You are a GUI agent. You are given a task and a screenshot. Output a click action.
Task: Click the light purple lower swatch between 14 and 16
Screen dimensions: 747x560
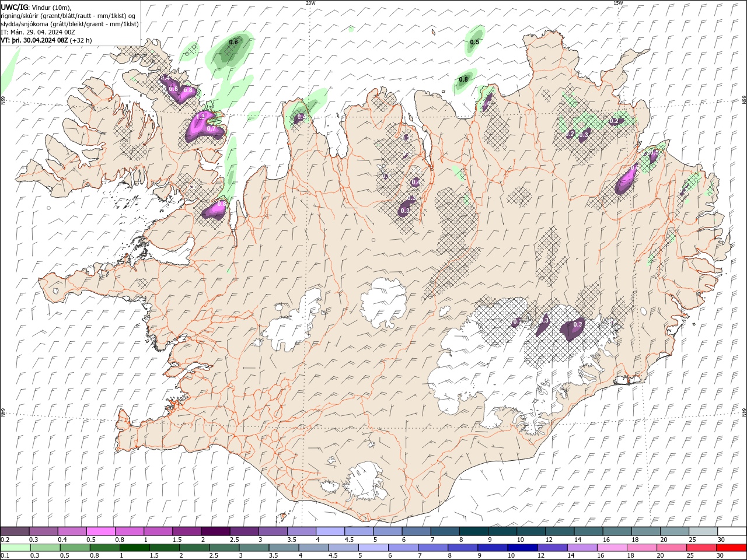(582, 548)
